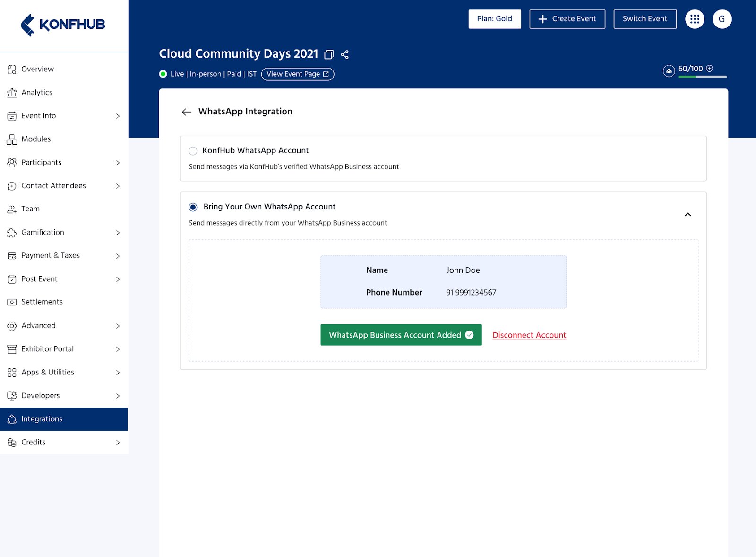Expand the Post Event submenu chevron
The height and width of the screenshot is (557, 756).
coord(118,279)
